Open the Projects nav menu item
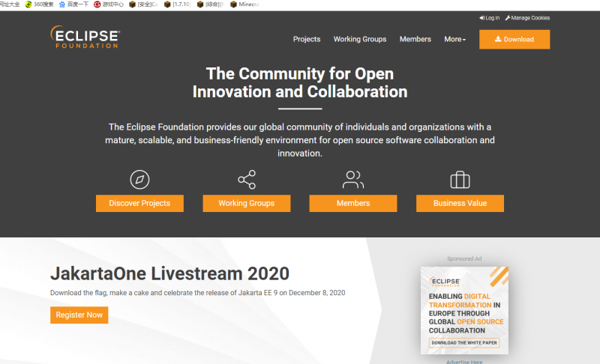Screen dimensions: 600x364 coord(307,39)
